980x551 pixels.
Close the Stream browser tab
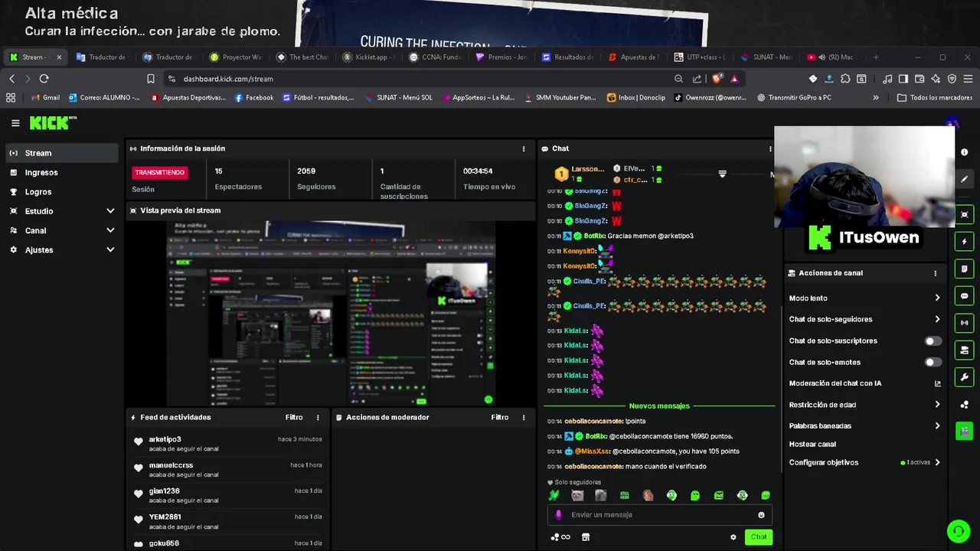coord(59,57)
